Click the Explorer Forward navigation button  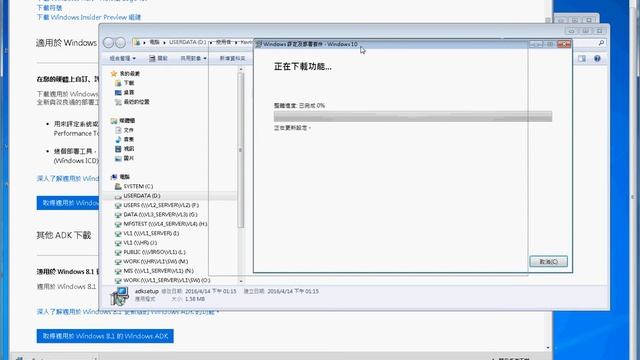point(120,42)
